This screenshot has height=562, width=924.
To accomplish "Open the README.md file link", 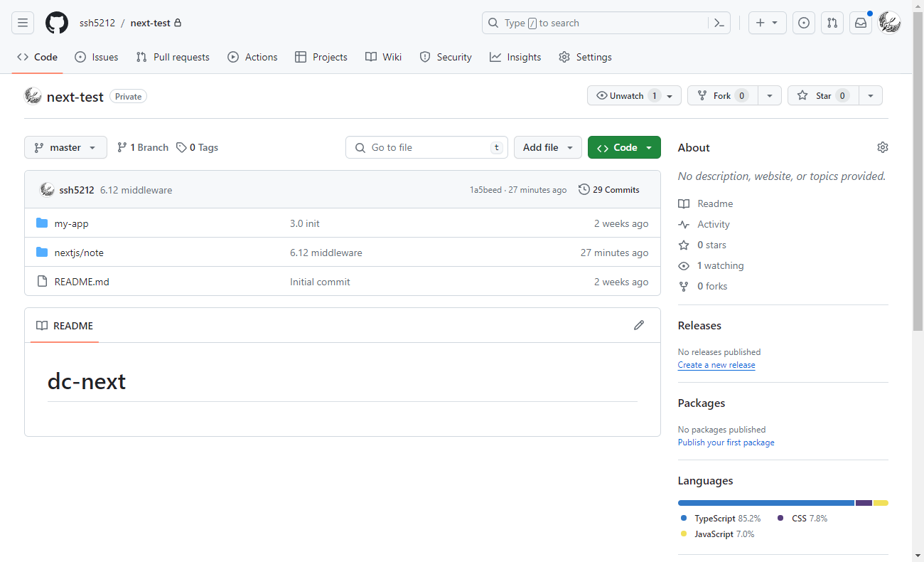I will pos(82,282).
